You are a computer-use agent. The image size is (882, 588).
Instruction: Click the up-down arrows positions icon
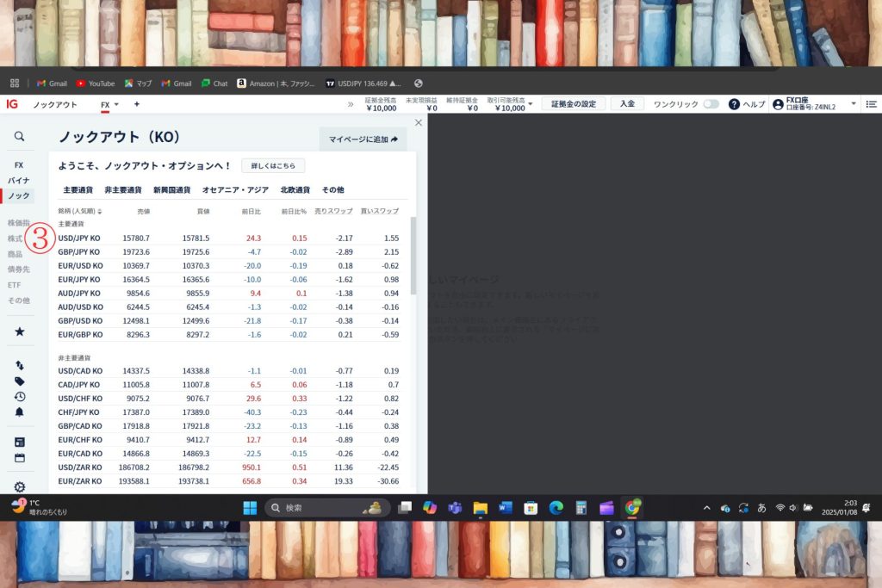click(19, 366)
